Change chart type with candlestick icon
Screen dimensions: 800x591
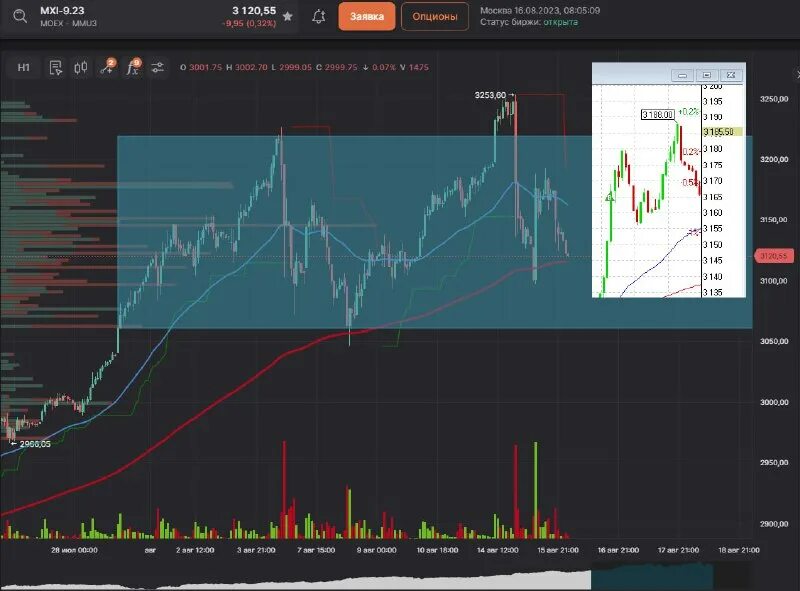click(x=81, y=67)
